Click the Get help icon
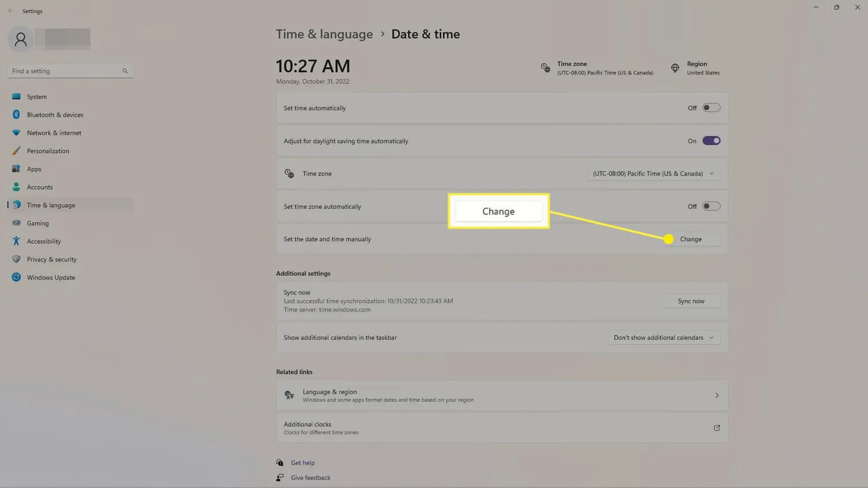868x488 pixels. click(280, 463)
